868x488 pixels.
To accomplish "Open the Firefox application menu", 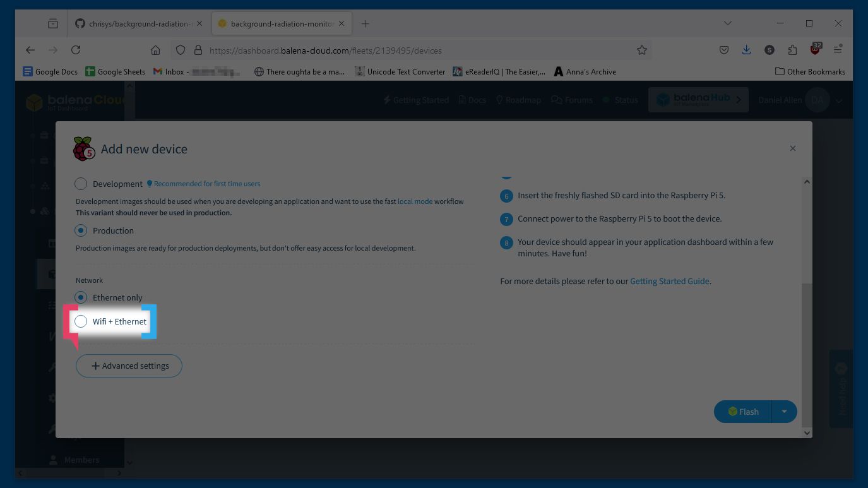I will tap(838, 50).
